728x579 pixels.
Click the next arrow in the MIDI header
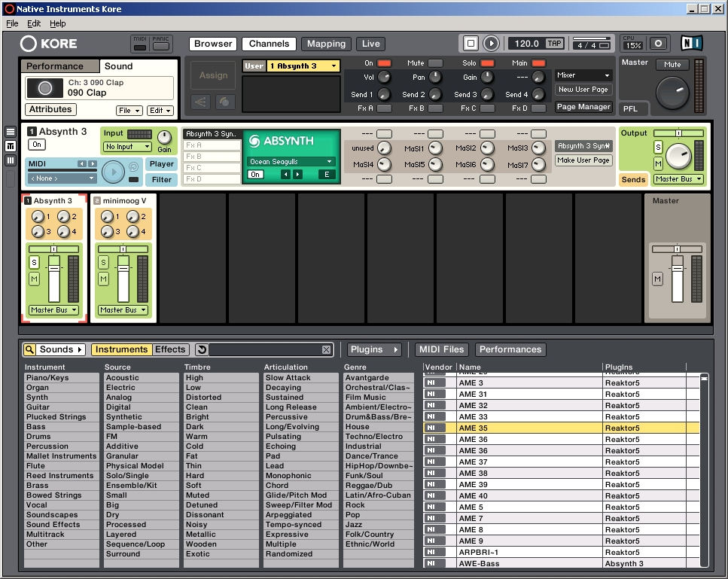pos(93,164)
